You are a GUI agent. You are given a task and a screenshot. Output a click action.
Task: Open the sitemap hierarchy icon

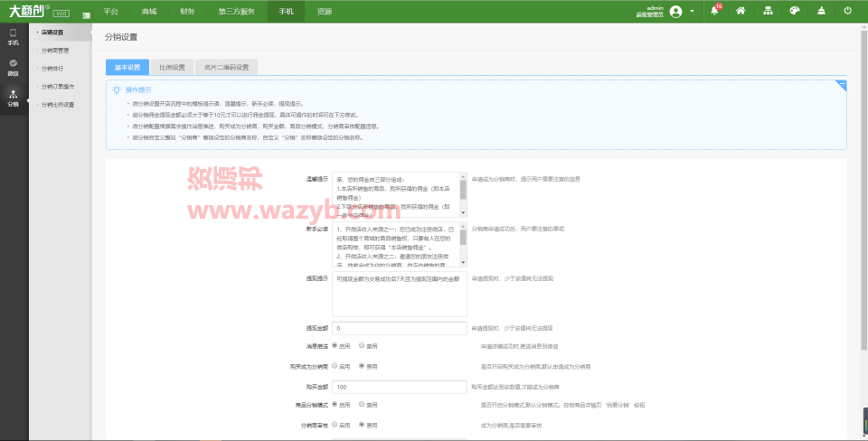click(x=768, y=11)
